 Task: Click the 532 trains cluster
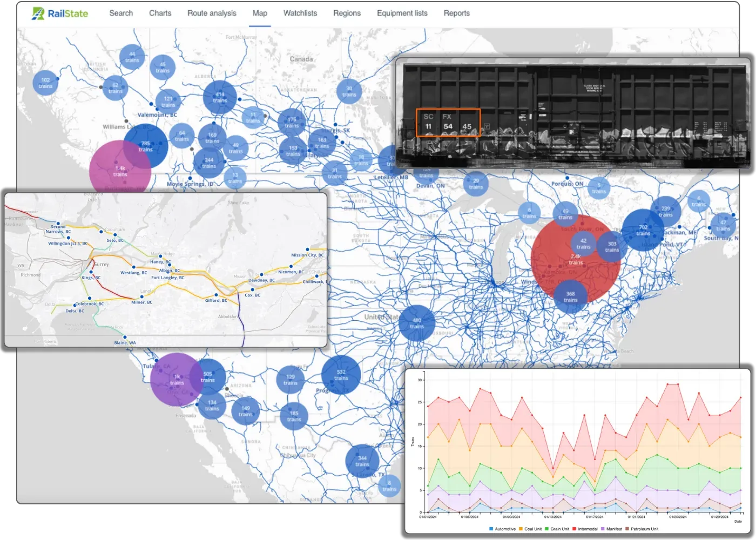point(341,375)
